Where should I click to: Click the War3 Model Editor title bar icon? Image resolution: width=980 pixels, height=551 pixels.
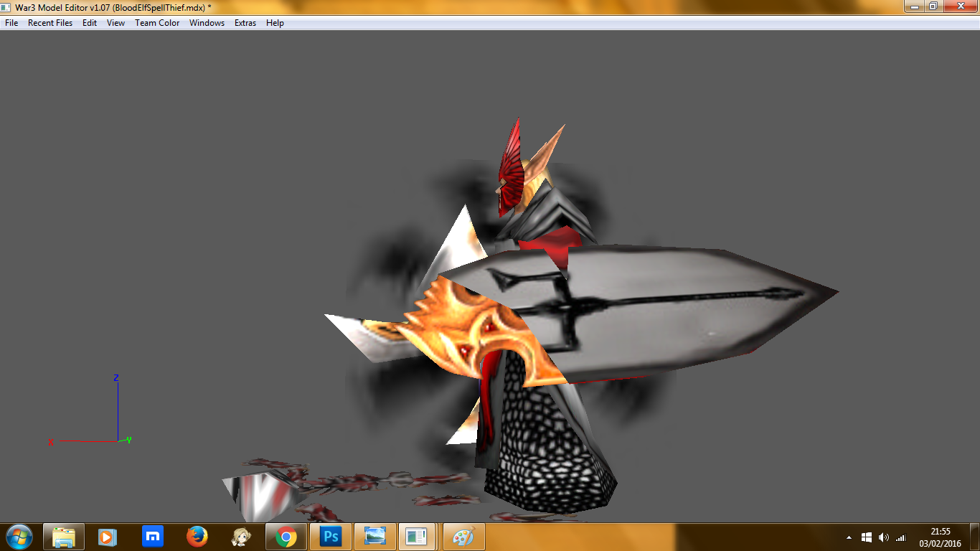[6, 6]
